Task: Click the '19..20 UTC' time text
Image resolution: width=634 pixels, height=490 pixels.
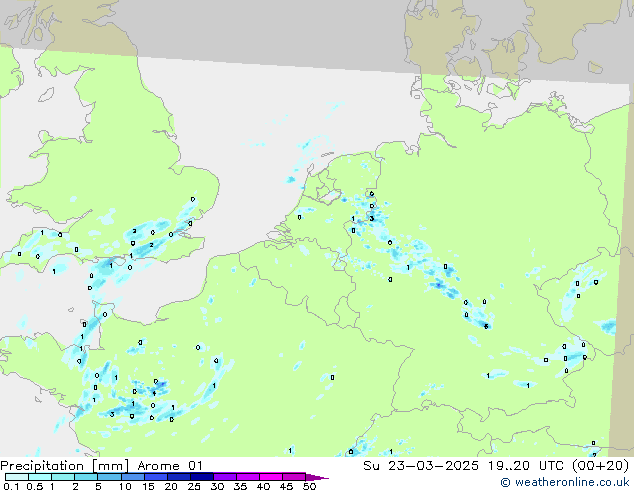Action: coord(526,466)
